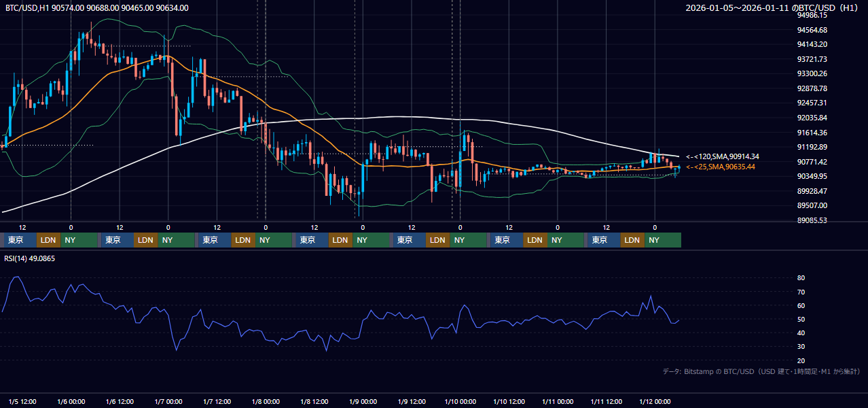This screenshot has height=408, width=868.
Task: Select the 25 SMA label 90635.44
Action: click(x=721, y=167)
